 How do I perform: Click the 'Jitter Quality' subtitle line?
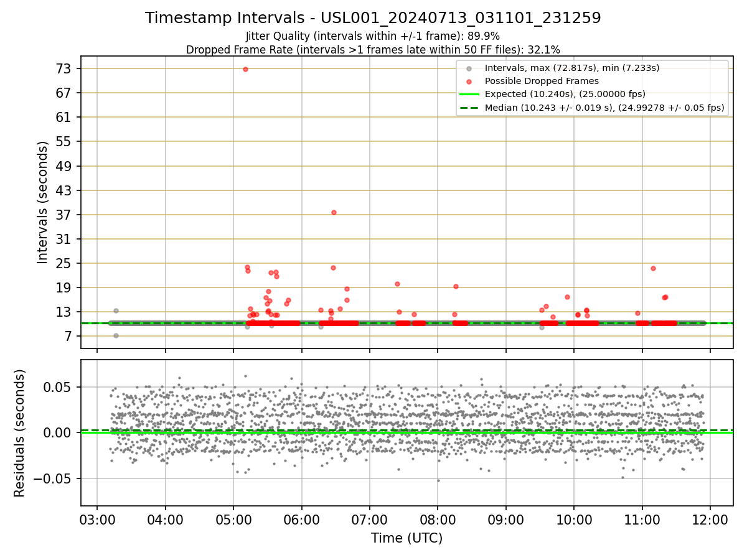(x=373, y=36)
